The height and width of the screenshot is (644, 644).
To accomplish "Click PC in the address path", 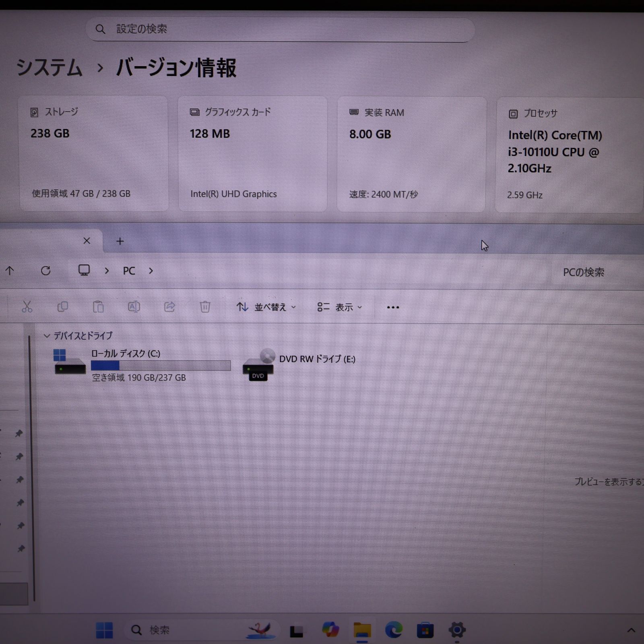I will [x=129, y=271].
